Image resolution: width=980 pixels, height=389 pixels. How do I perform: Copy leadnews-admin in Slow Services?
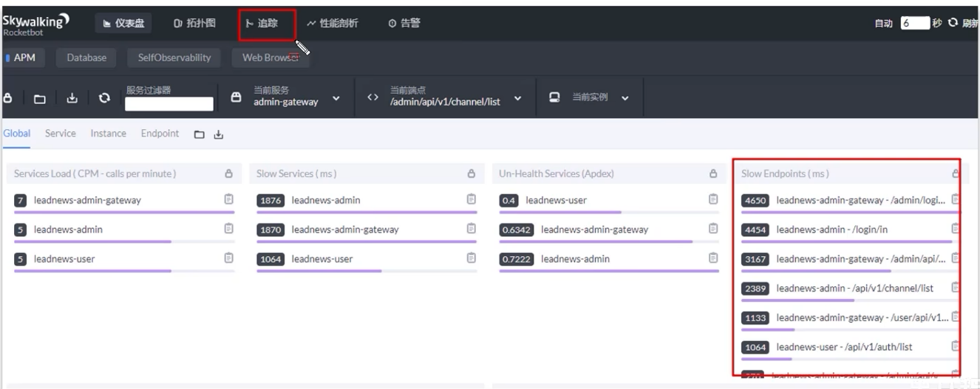[471, 199]
